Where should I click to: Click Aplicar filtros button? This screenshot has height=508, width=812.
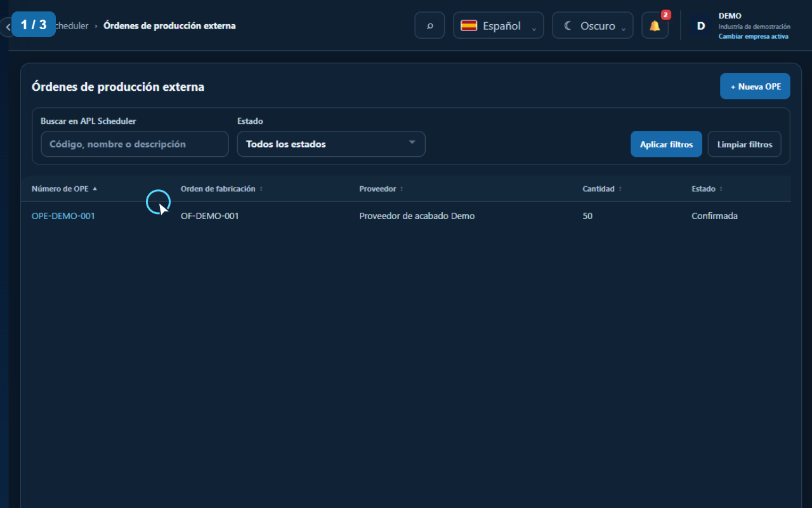666,144
